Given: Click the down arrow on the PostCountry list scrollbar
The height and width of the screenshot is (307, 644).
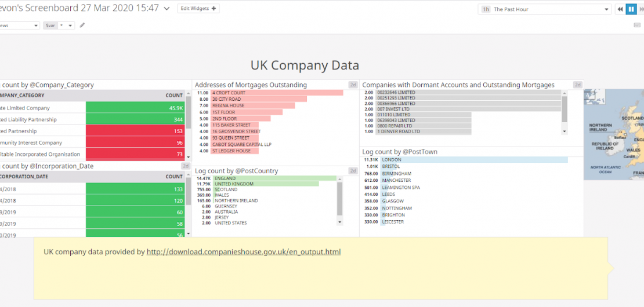Looking at the screenshot, I should click(x=339, y=222).
